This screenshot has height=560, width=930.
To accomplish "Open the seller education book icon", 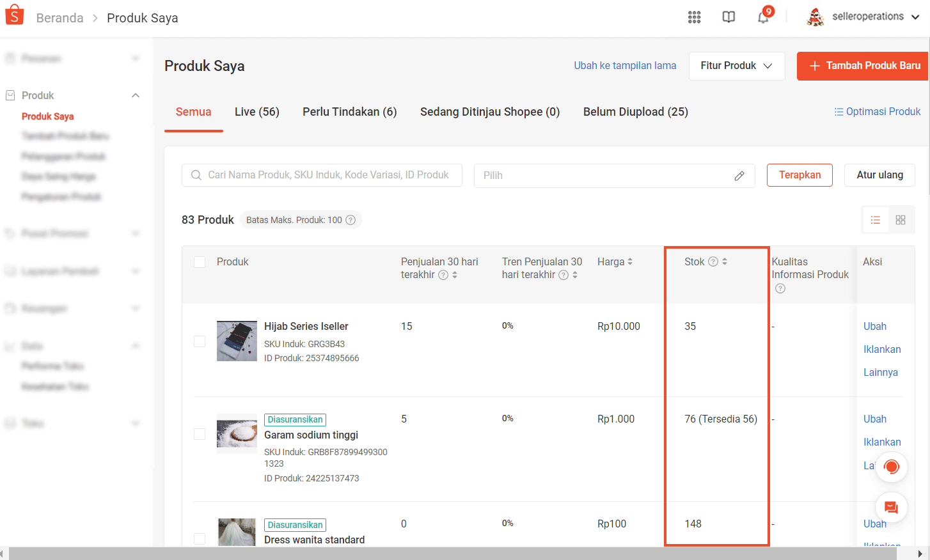I will coord(729,17).
